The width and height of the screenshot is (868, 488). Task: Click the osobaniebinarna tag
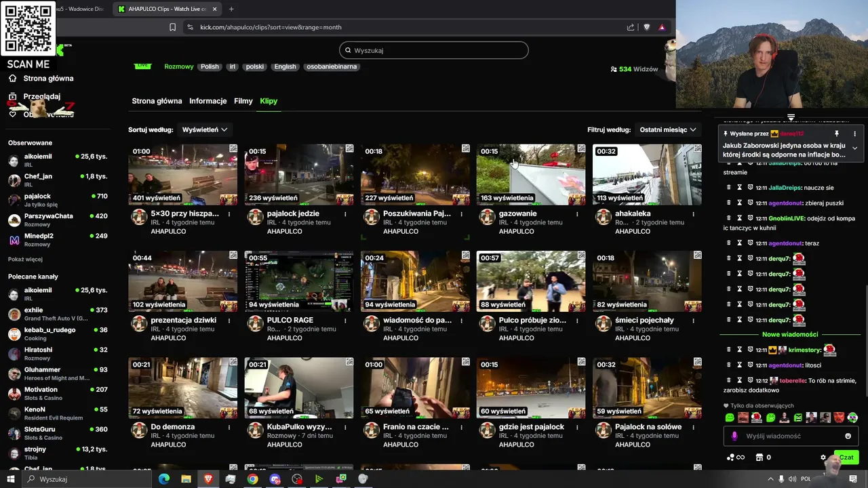[332, 66]
